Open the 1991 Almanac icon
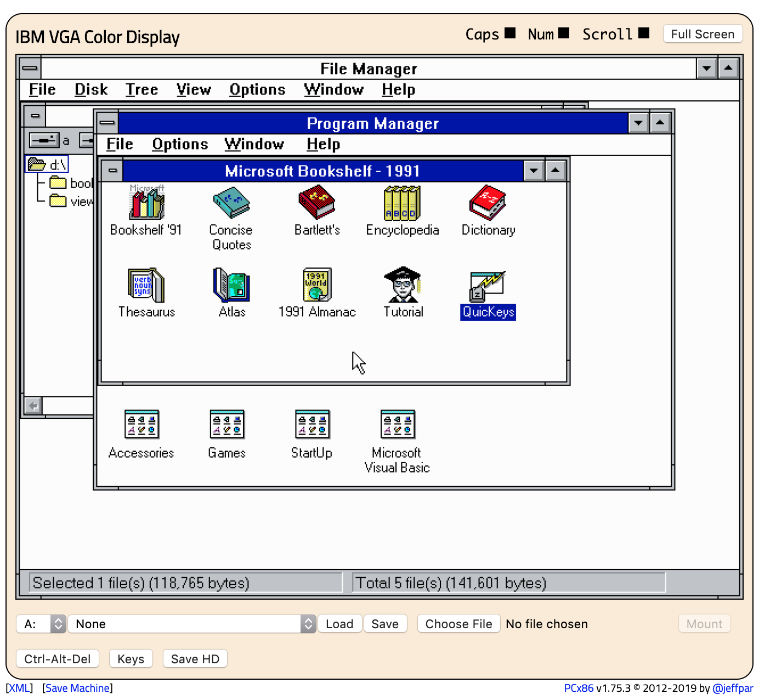The width and height of the screenshot is (759, 700). (x=317, y=285)
